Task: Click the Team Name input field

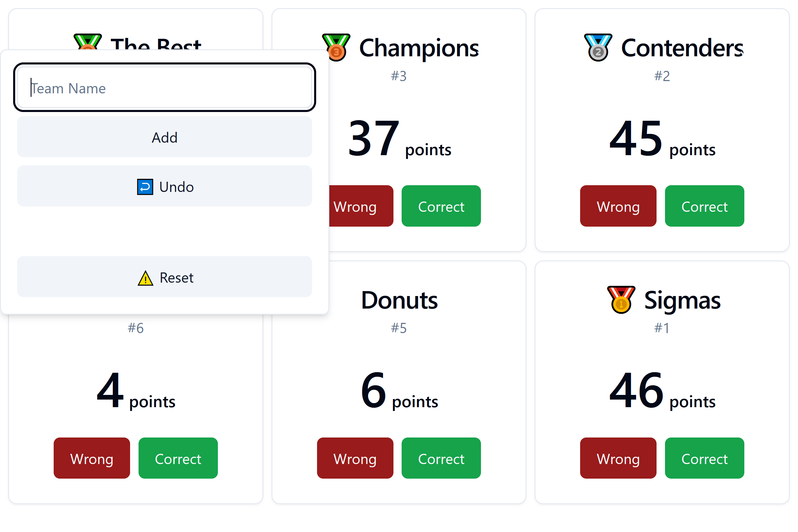Action: (x=164, y=87)
